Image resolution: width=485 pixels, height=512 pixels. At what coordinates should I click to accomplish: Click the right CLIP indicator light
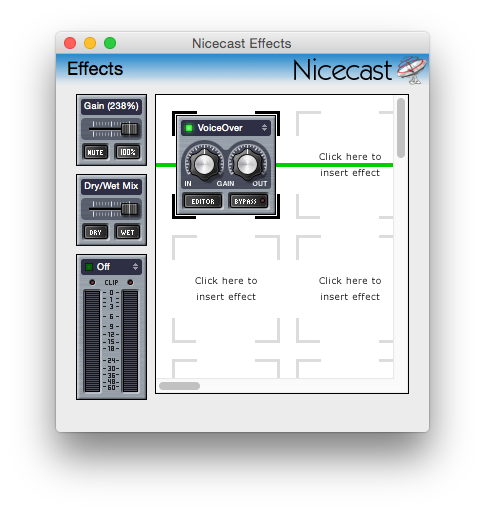(x=130, y=282)
